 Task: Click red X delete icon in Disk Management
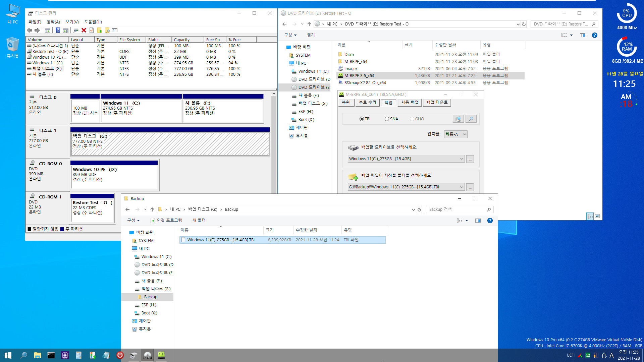click(x=84, y=31)
